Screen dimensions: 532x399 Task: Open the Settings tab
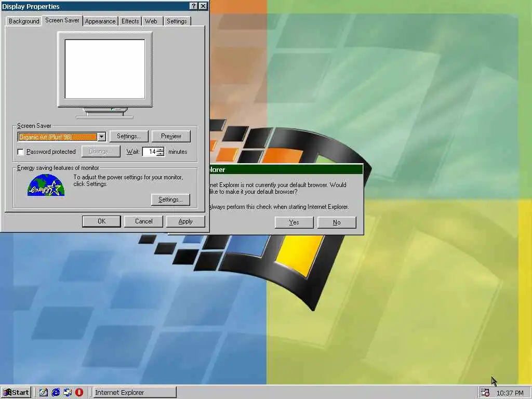tap(177, 21)
